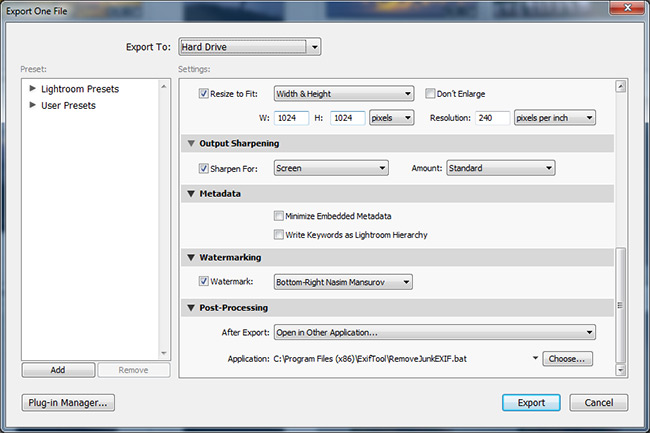Image resolution: width=650 pixels, height=433 pixels.
Task: Open the Export To Hard Drive dropdown
Action: [249, 46]
